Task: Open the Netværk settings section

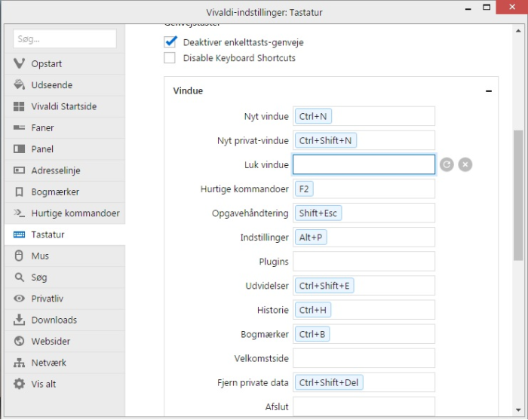Action: click(x=65, y=363)
